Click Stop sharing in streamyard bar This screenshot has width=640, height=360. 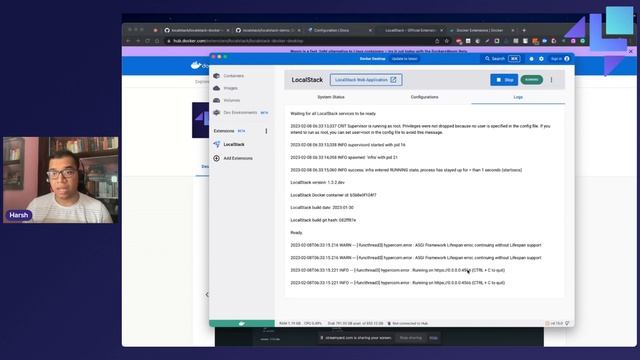pyautogui.click(x=411, y=338)
